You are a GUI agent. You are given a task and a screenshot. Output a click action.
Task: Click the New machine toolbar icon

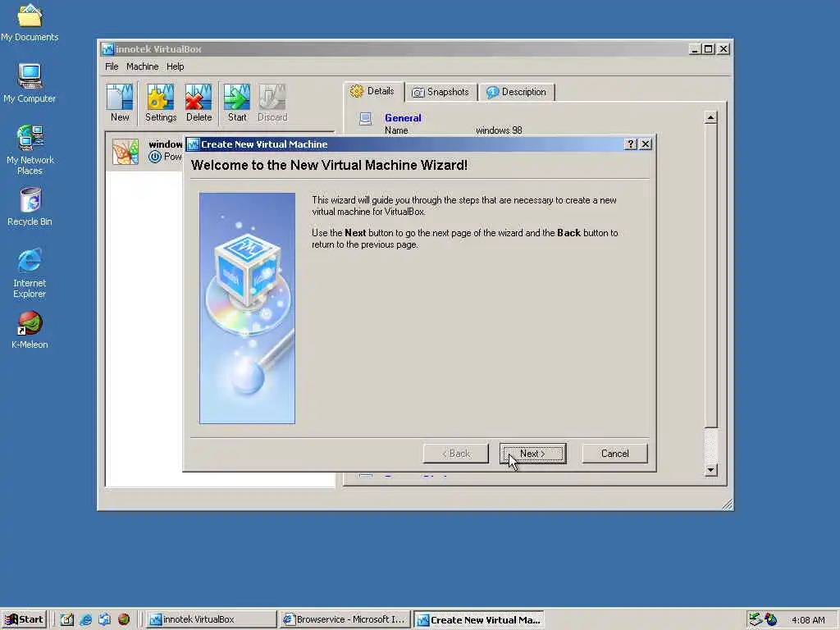point(120,103)
